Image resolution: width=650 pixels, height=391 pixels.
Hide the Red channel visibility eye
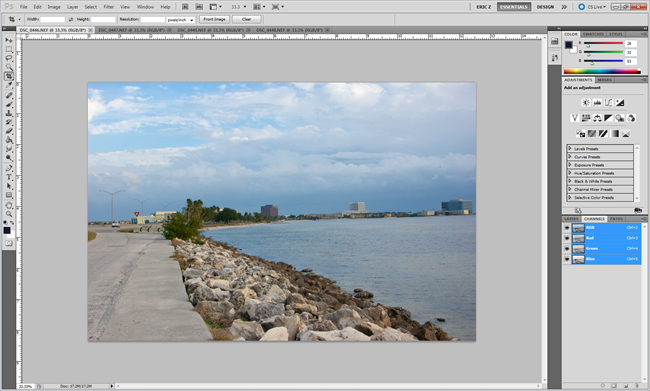pyautogui.click(x=567, y=238)
